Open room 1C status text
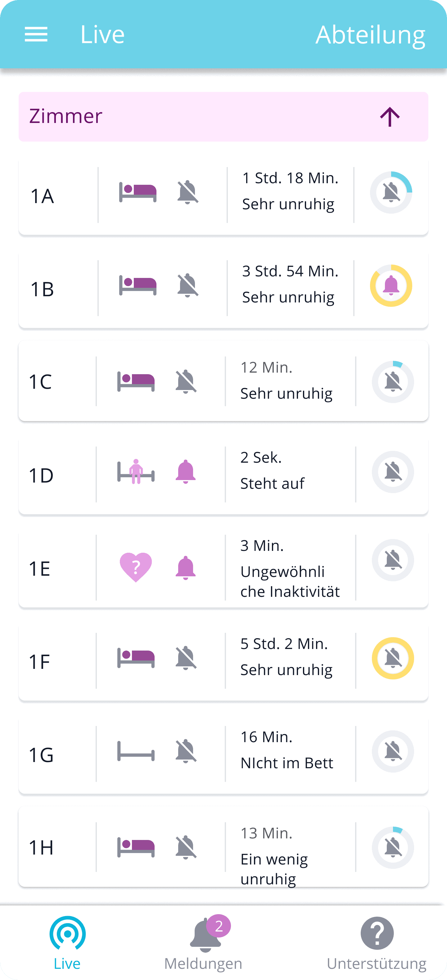The image size is (447, 980). (x=286, y=393)
